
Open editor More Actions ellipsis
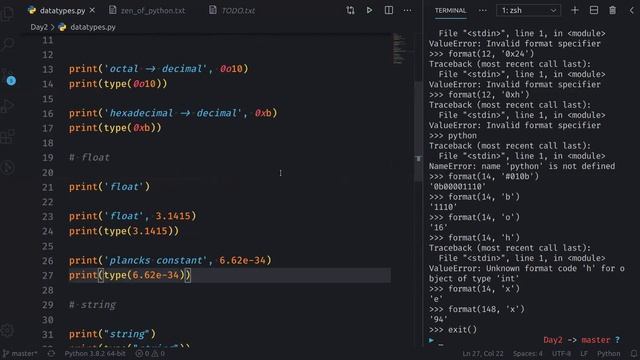click(407, 10)
